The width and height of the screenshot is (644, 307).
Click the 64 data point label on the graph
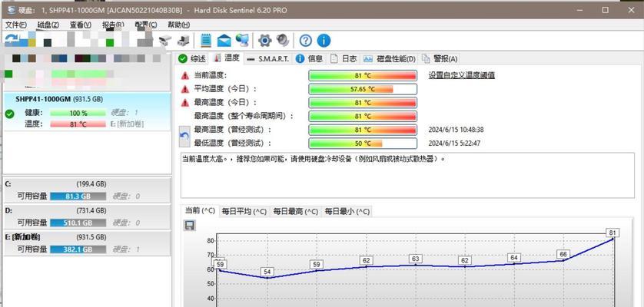[514, 258]
